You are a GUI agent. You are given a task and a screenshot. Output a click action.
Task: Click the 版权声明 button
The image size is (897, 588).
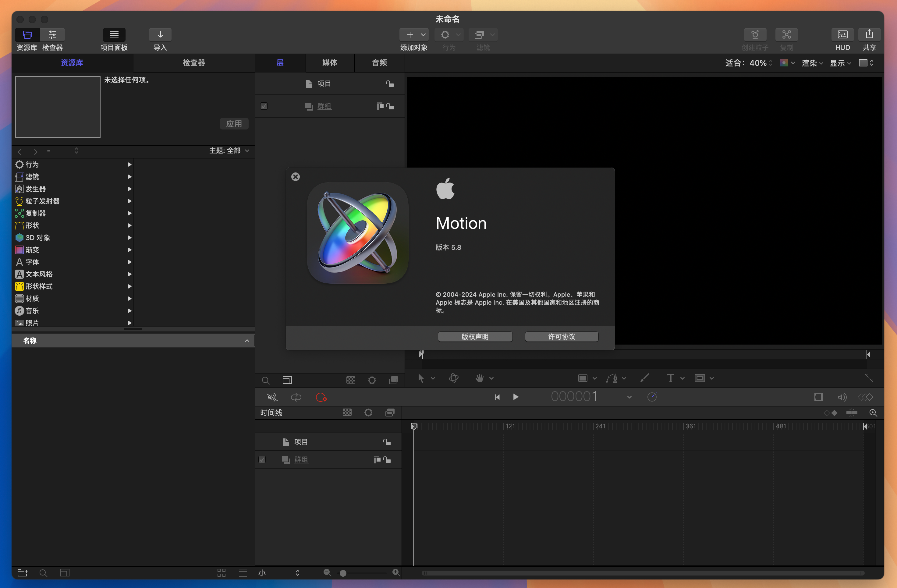(475, 337)
